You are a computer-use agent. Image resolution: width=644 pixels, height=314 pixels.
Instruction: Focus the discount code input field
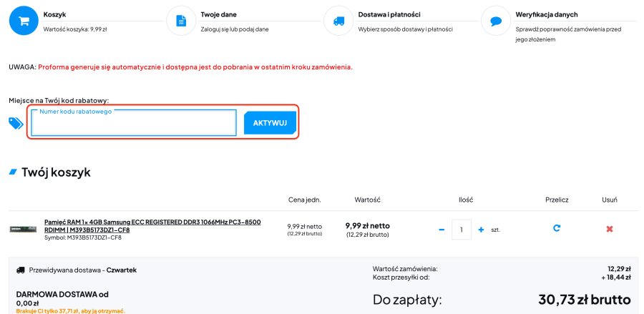[x=134, y=124]
